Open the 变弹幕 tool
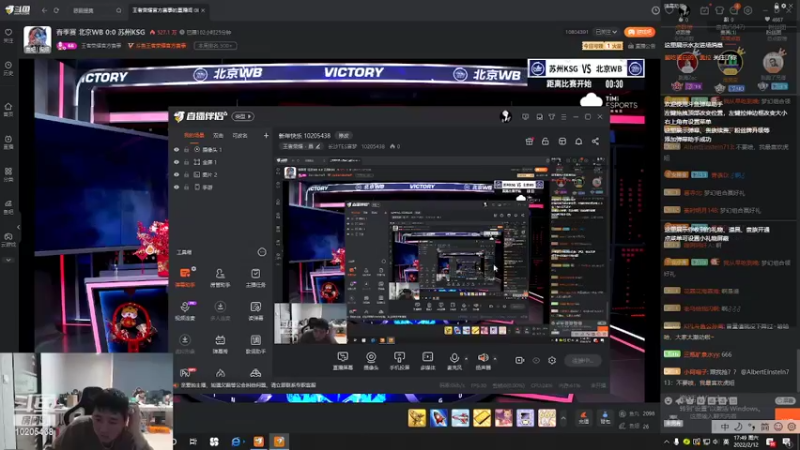 click(x=255, y=311)
